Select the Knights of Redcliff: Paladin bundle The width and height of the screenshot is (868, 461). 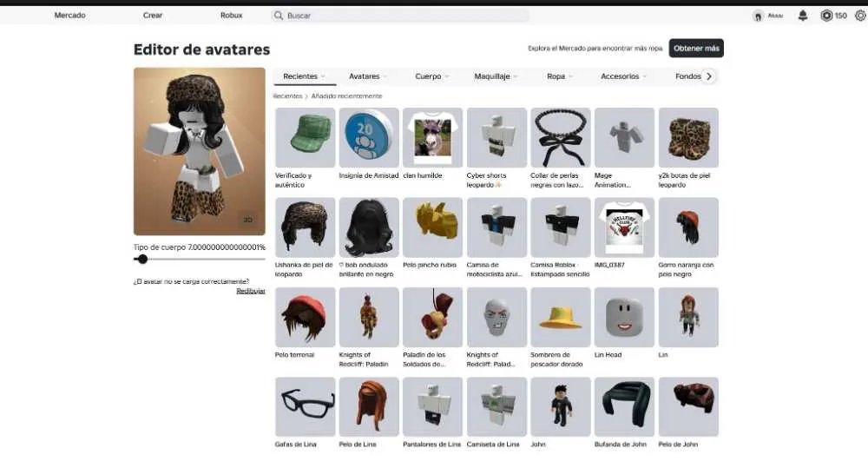pos(369,317)
